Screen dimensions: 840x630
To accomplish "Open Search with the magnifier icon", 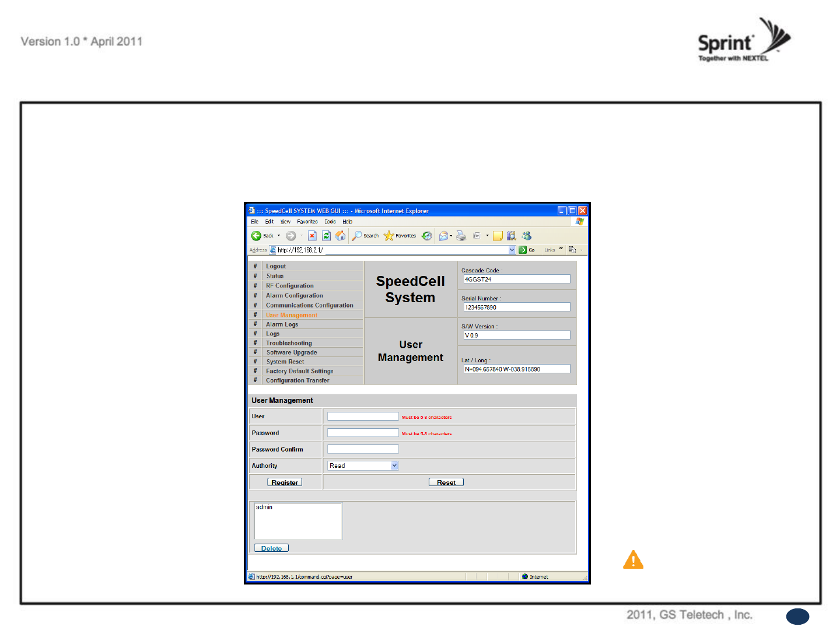I will tap(357, 236).
